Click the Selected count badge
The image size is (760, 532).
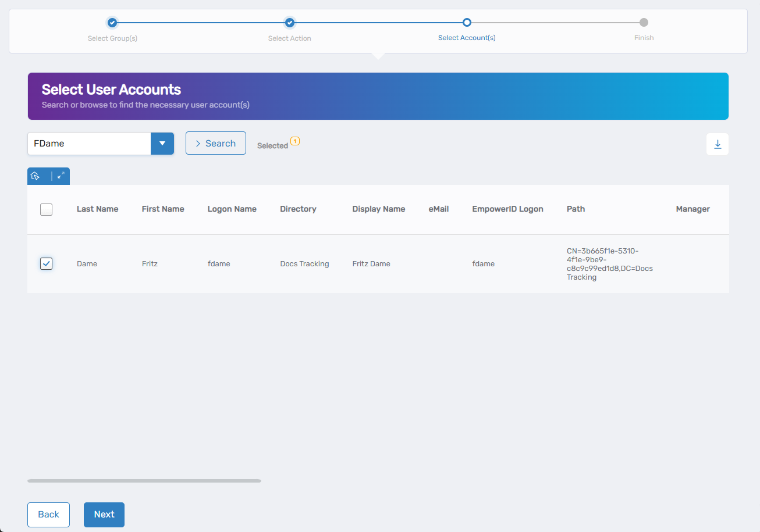tap(296, 141)
